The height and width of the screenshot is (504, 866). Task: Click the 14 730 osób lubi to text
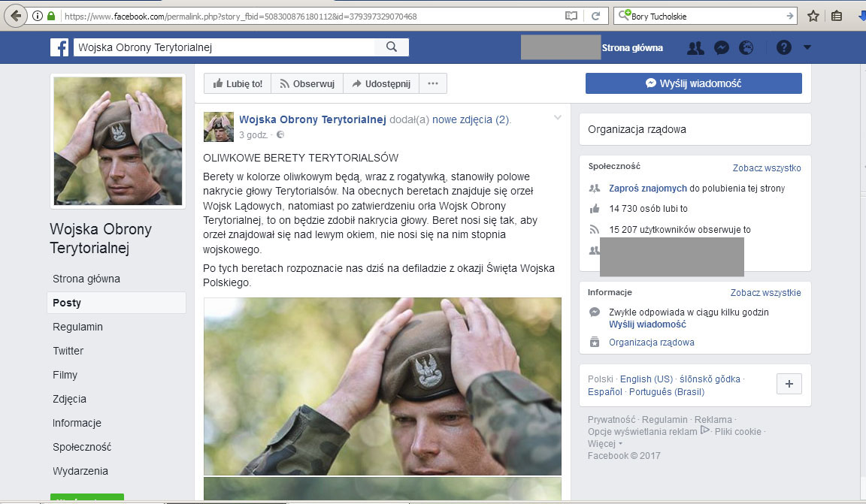click(x=649, y=209)
